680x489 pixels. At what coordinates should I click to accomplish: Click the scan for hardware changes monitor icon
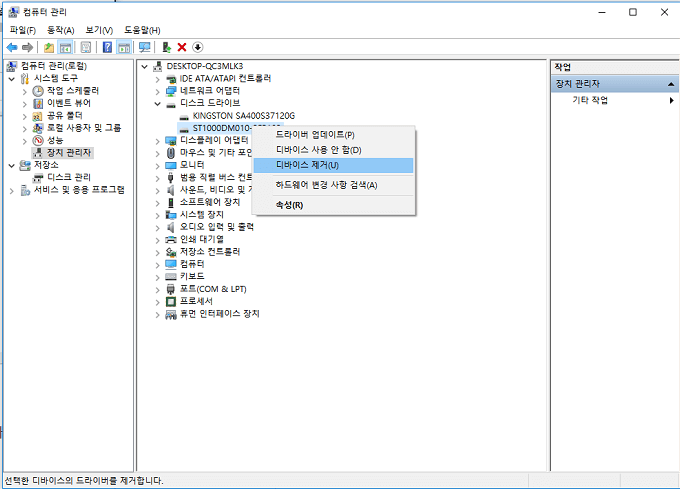pos(145,47)
